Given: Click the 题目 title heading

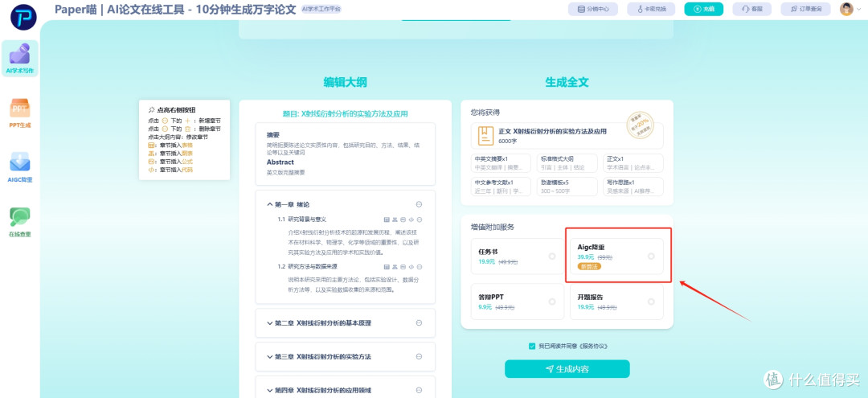Looking at the screenshot, I should point(345,114).
